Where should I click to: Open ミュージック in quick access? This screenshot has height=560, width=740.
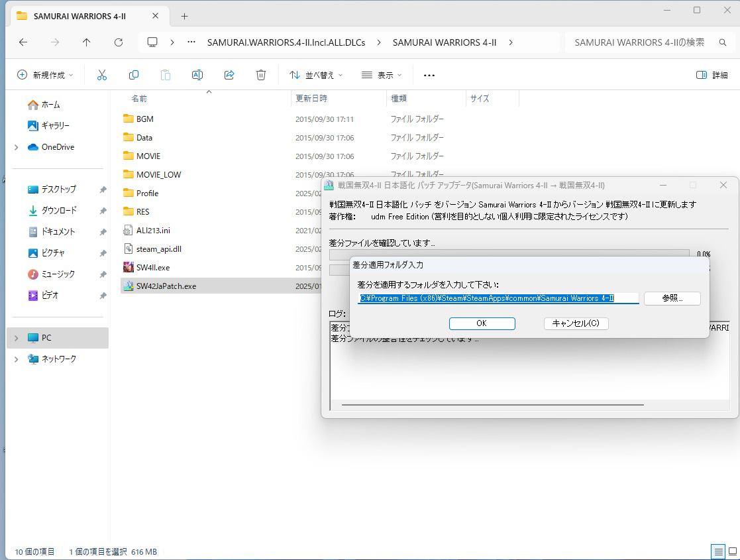pos(52,274)
